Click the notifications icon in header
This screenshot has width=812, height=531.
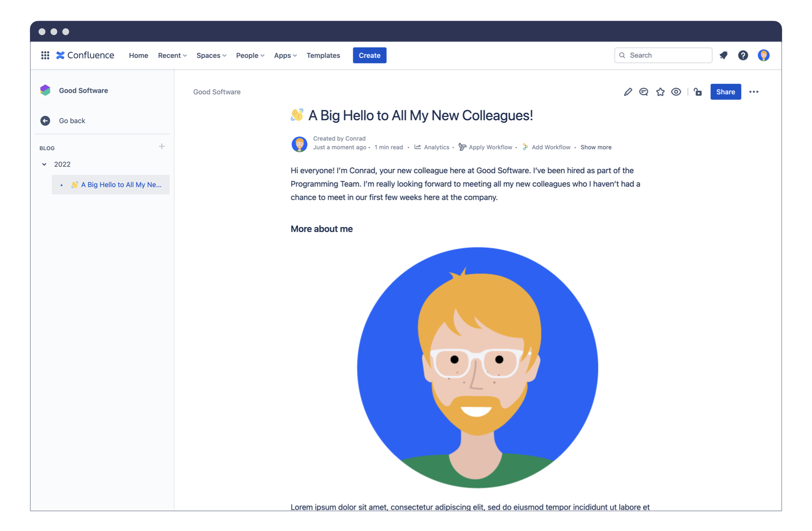[723, 55]
